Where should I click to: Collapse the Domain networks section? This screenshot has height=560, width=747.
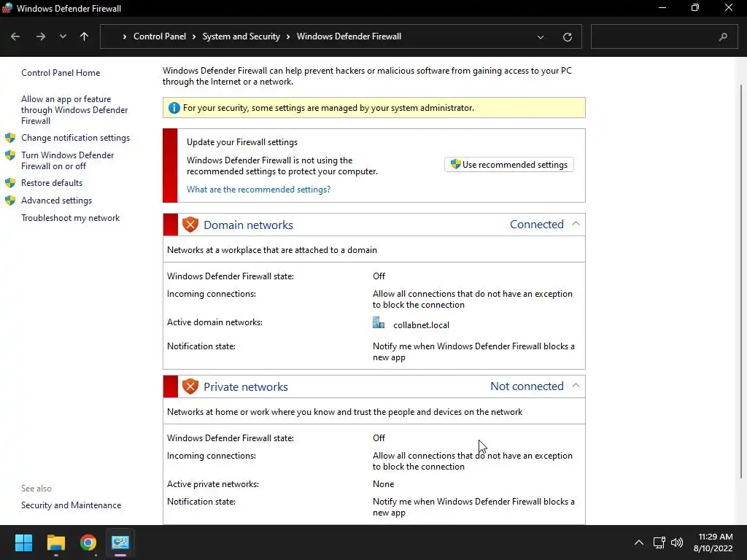(x=576, y=224)
